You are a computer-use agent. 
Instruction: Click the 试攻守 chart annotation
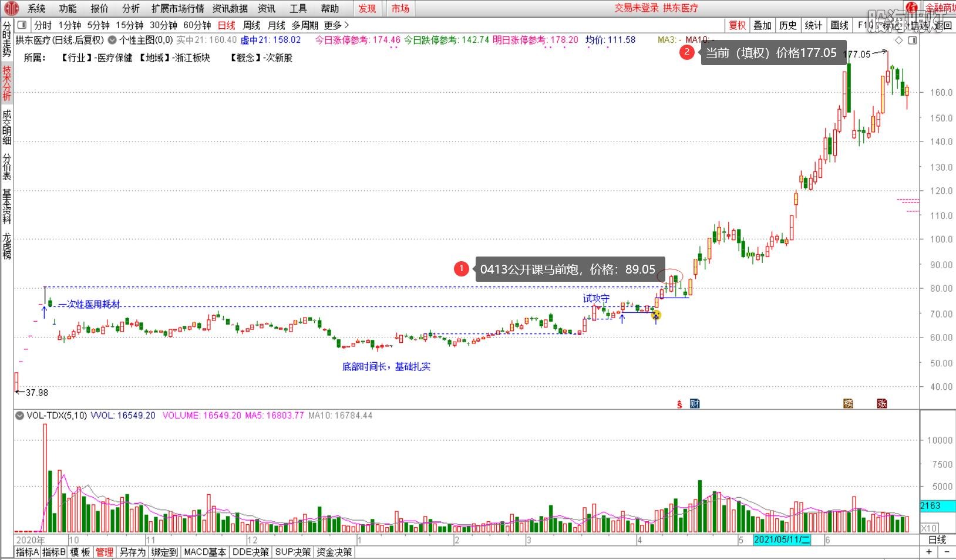(x=596, y=299)
